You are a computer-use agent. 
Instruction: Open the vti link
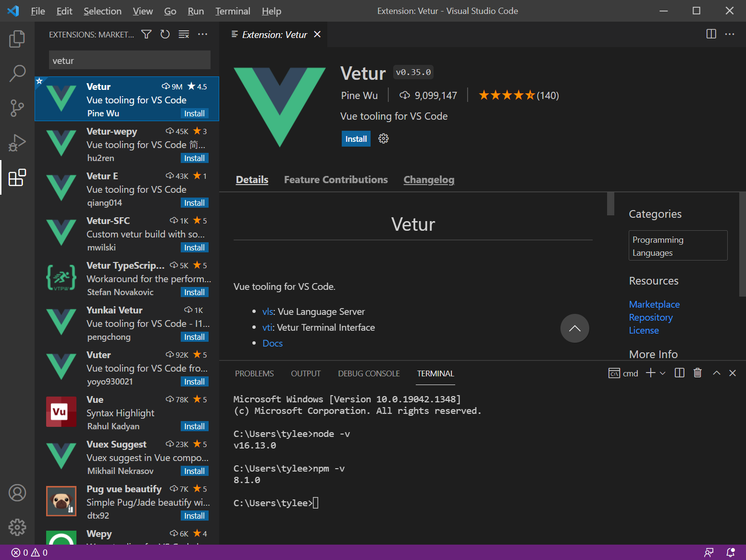tap(267, 327)
